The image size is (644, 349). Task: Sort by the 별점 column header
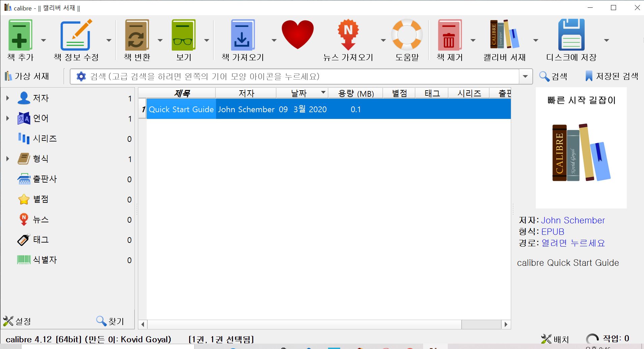pyautogui.click(x=399, y=93)
